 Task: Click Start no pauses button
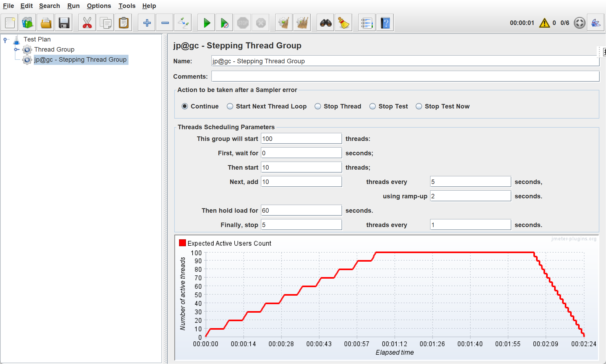click(224, 23)
